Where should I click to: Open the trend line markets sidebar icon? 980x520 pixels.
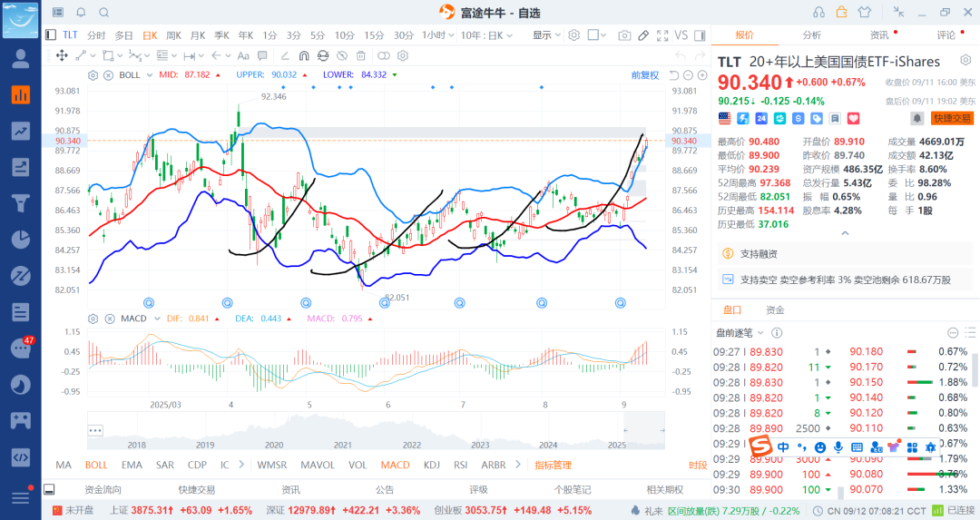pos(21,131)
